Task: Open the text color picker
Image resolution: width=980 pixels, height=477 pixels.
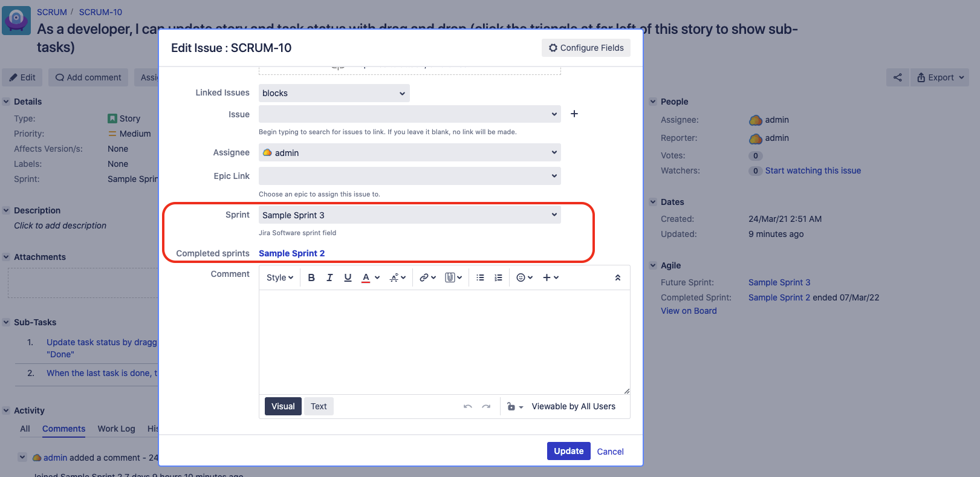Action: pyautogui.click(x=371, y=277)
